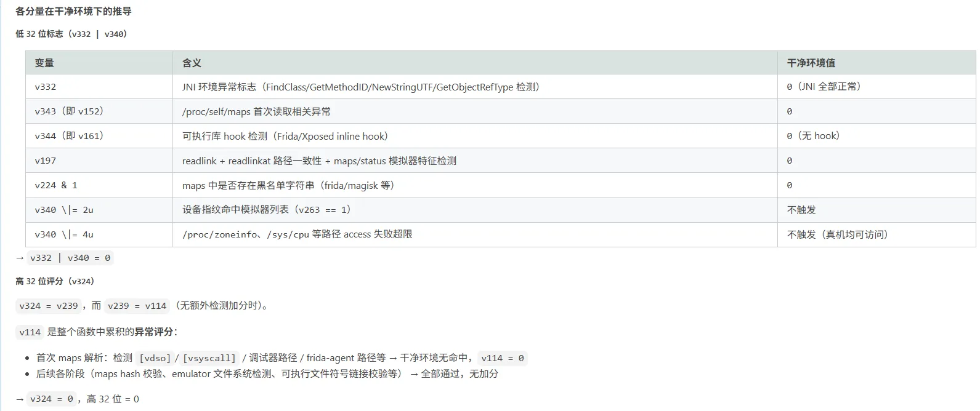Click the heading 各分量在干净环境下的推导
This screenshot has width=980, height=411.
click(73, 11)
